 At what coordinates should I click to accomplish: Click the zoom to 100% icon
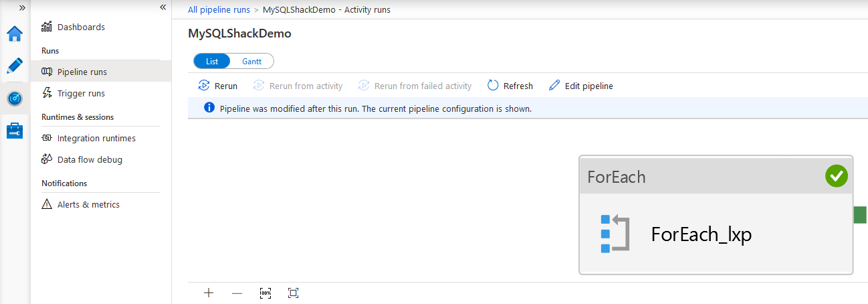point(265,293)
